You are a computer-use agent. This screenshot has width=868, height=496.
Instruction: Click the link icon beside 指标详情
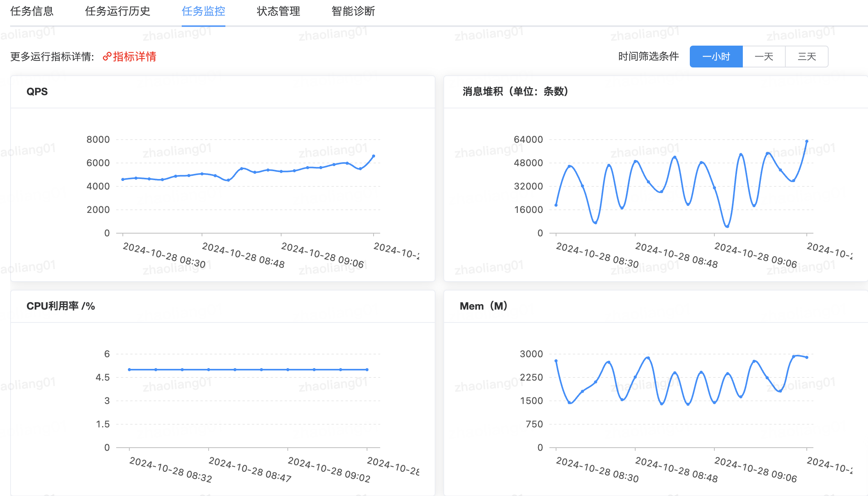(x=107, y=57)
